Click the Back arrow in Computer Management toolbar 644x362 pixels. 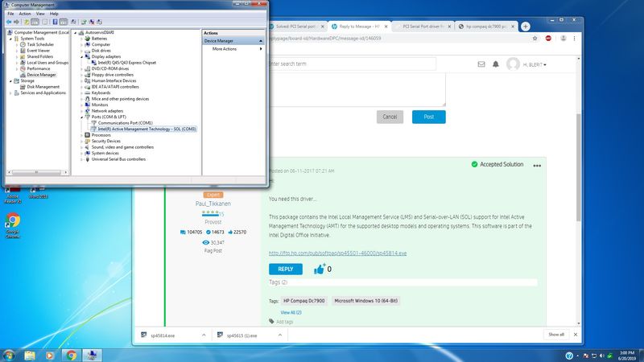9,22
